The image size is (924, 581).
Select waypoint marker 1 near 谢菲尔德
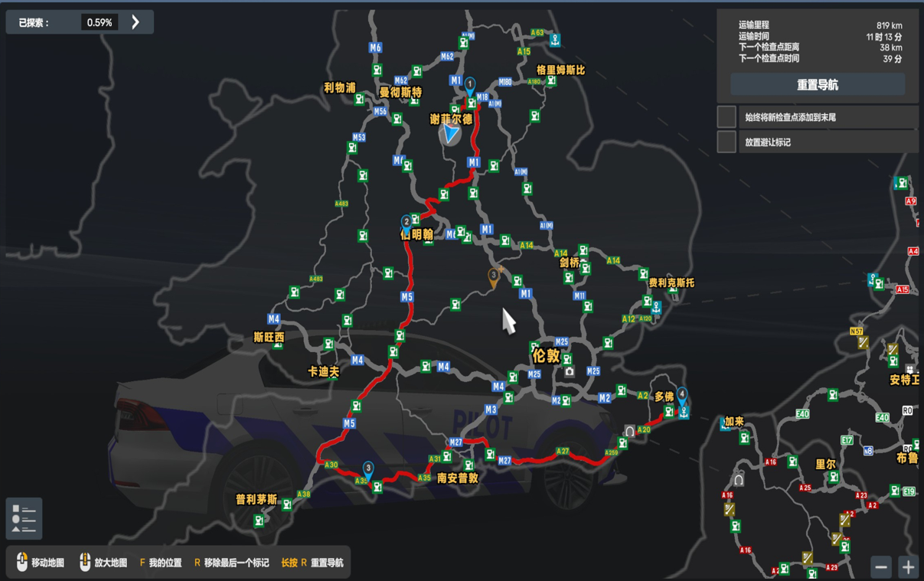(x=470, y=86)
